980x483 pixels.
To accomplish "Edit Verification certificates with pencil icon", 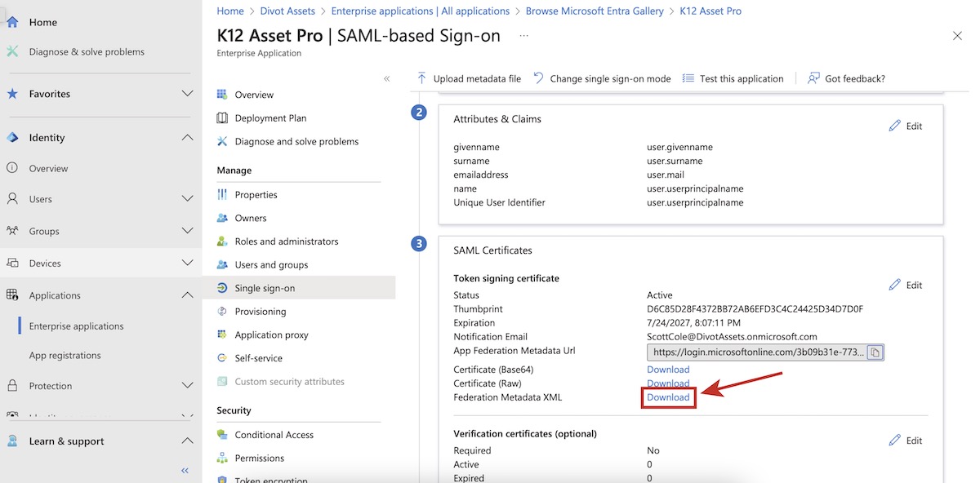I will point(895,441).
